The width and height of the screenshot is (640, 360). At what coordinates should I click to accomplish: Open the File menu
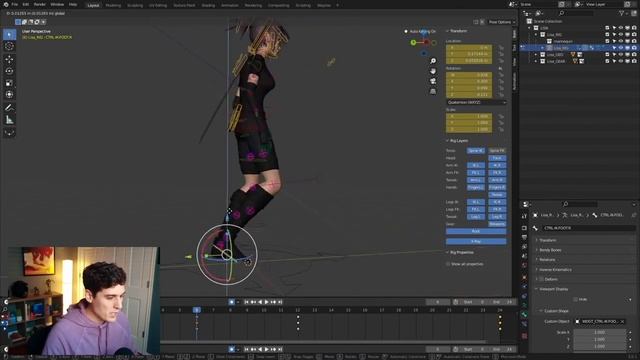[x=15, y=4]
